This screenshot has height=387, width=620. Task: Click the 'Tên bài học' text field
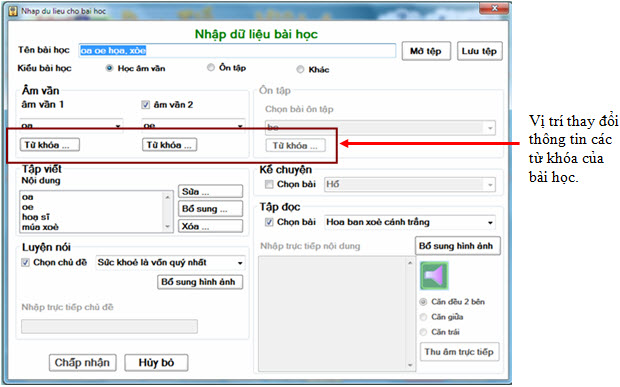click(237, 51)
